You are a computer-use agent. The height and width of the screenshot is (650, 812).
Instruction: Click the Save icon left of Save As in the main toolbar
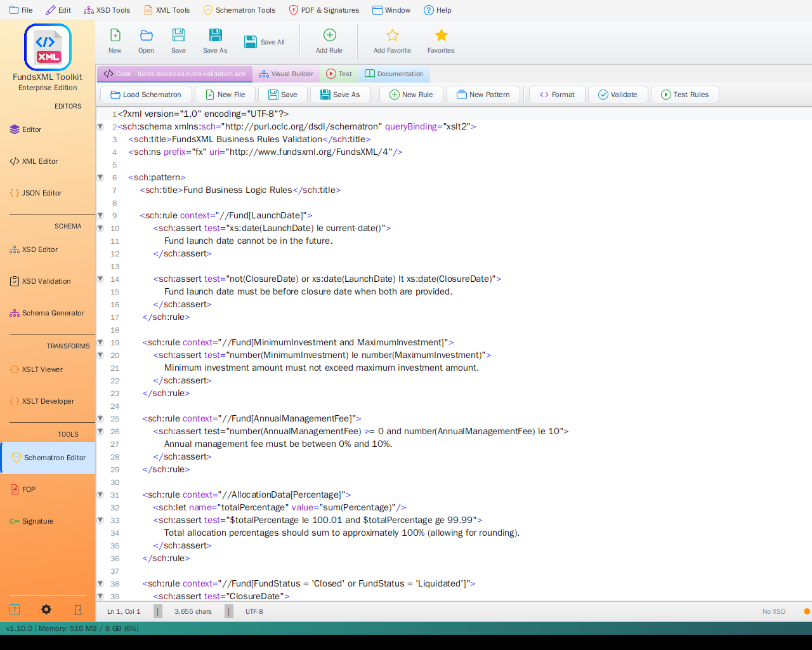pyautogui.click(x=179, y=35)
